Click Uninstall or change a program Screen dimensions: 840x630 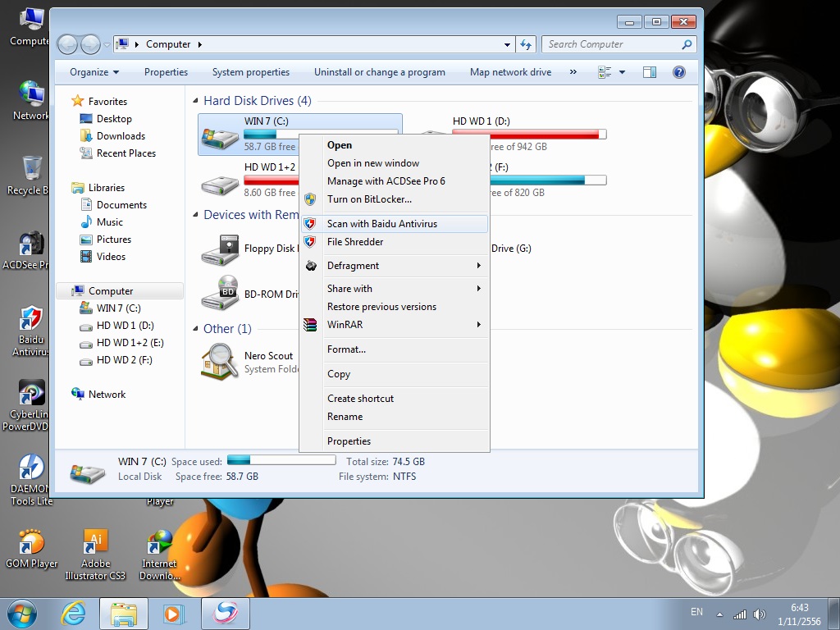(x=379, y=72)
